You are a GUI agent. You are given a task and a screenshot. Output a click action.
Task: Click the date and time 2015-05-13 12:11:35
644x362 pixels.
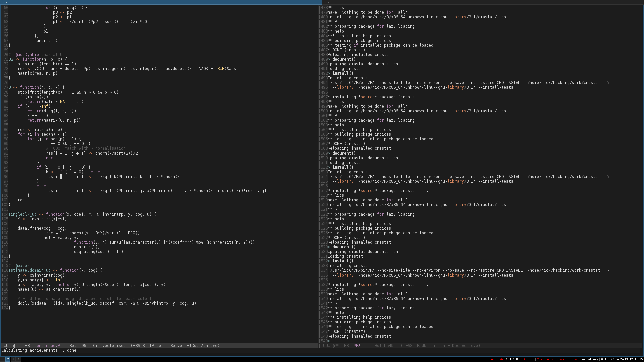[627, 359]
